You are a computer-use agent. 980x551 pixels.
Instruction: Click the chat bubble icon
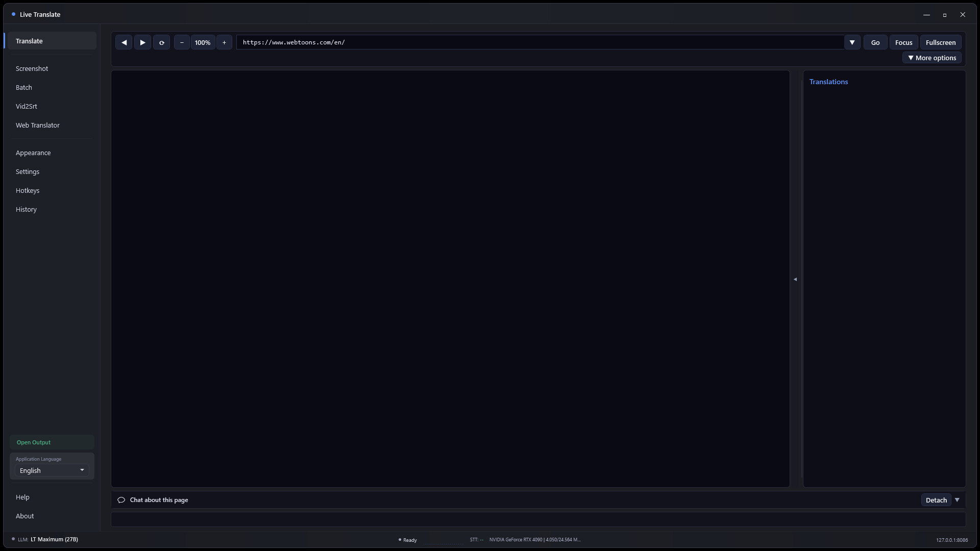[121, 500]
